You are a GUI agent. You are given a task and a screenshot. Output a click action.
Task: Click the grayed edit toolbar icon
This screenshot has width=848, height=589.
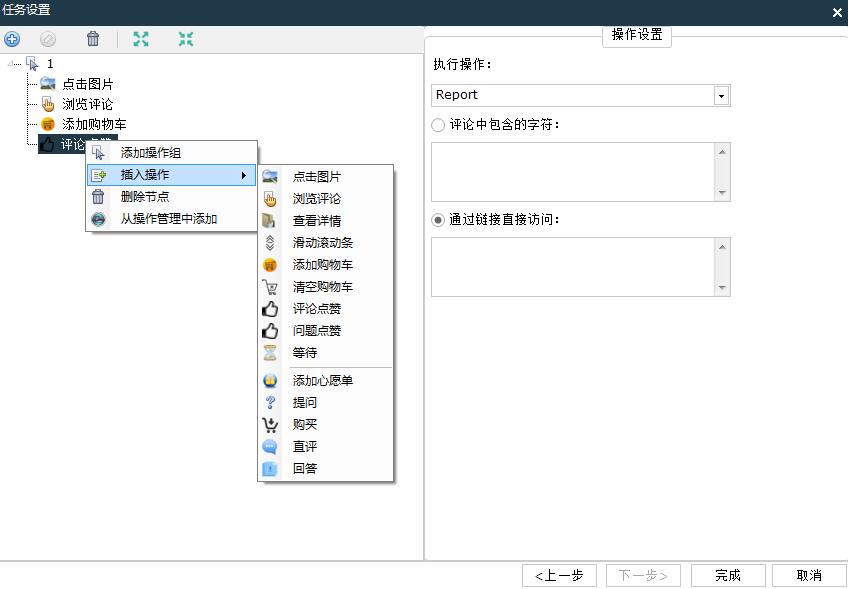click(x=48, y=39)
